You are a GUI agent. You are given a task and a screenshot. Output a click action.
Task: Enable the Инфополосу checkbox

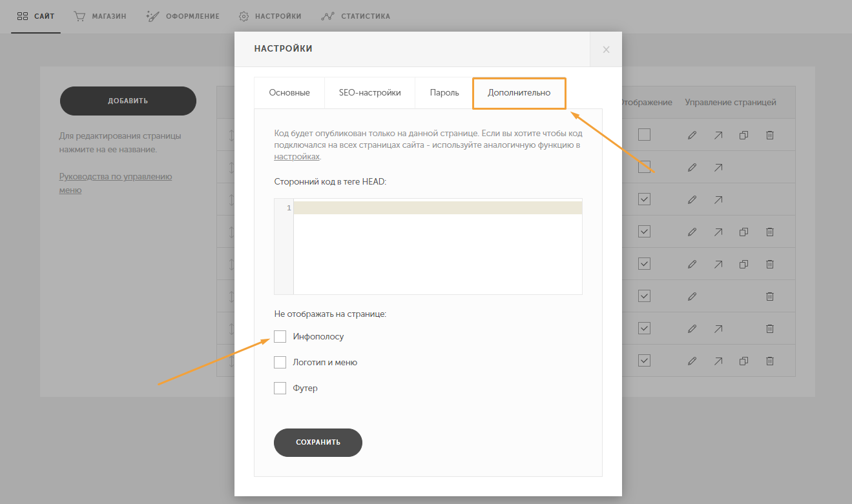280,337
